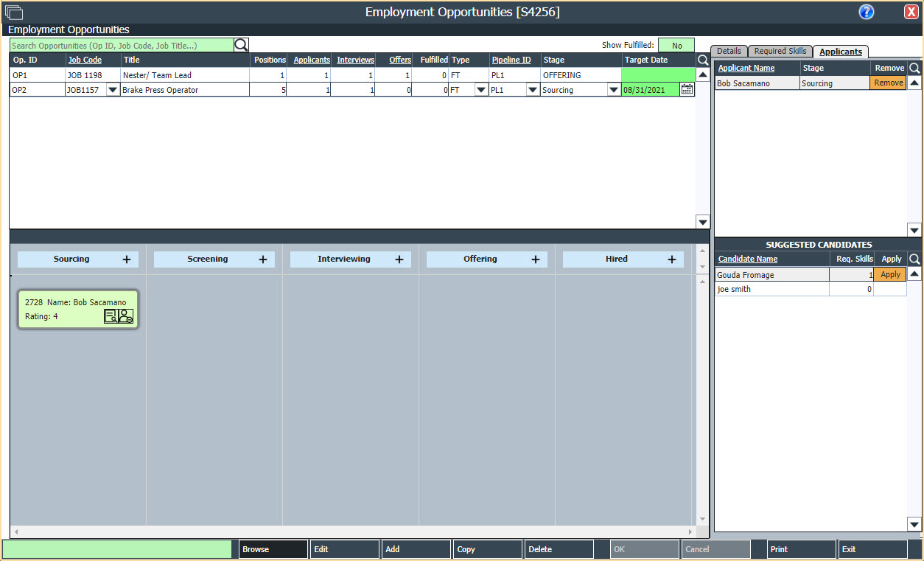Viewport: 924px width, 561px height.
Task: Click the Browse action button
Action: (272, 548)
